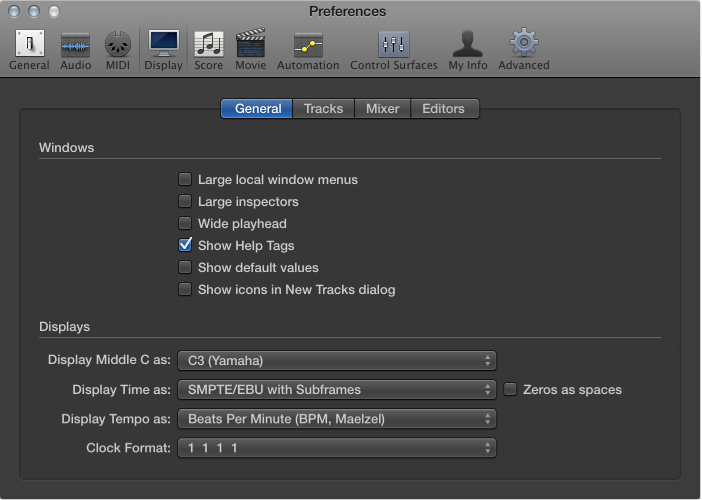Toggle Zeros as spaces checkbox

coord(510,389)
